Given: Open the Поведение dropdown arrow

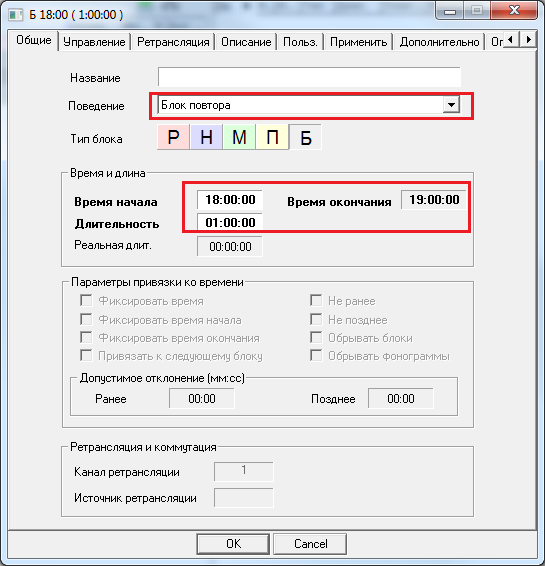Looking at the screenshot, I should [x=451, y=105].
